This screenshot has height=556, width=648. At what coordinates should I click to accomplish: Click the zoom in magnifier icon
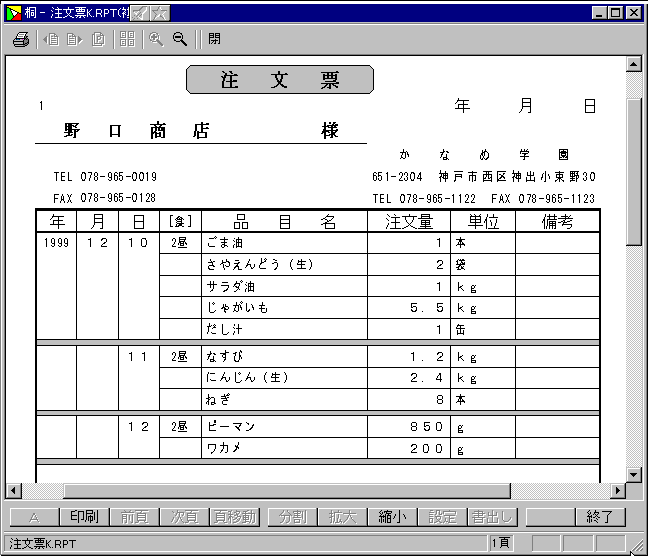click(156, 39)
